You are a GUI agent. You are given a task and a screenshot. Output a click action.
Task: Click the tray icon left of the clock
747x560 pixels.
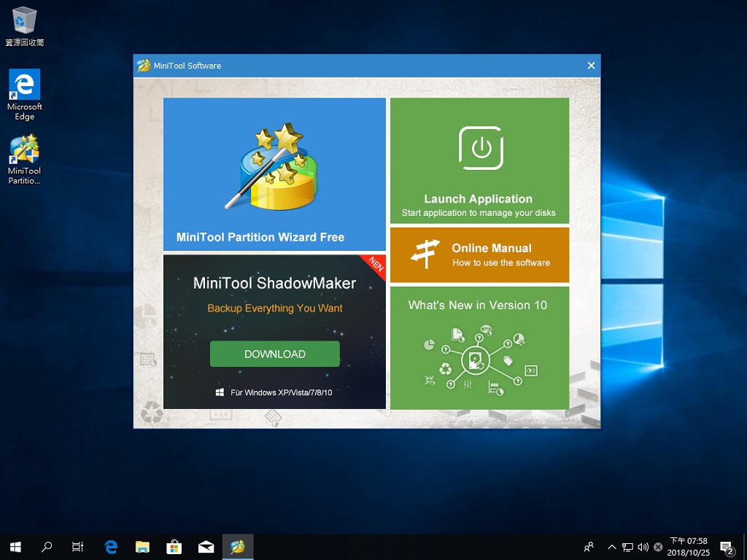[x=658, y=547]
